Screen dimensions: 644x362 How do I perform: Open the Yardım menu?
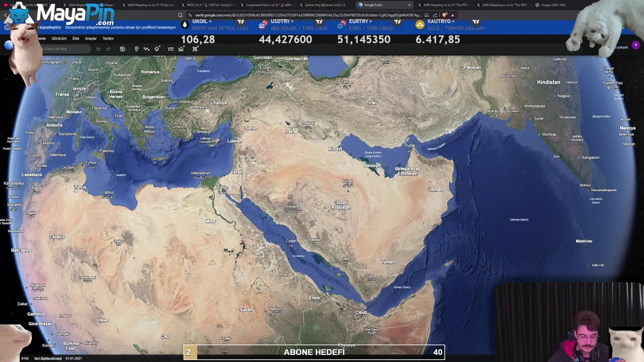click(x=108, y=39)
